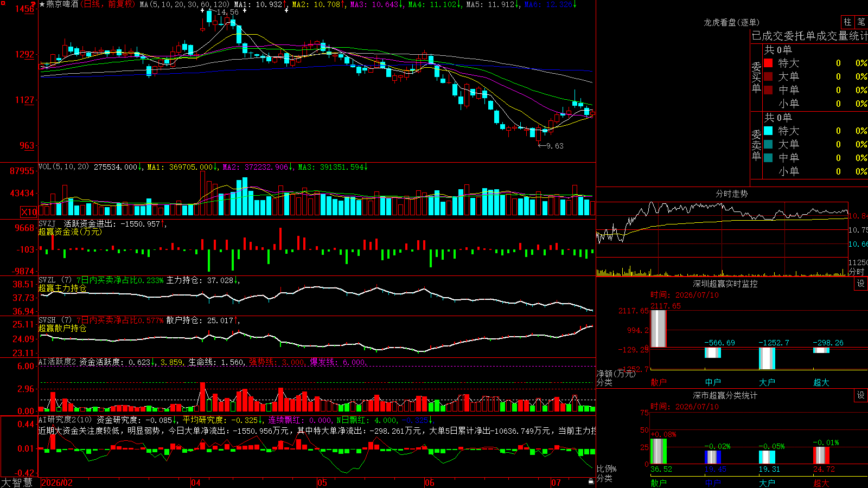Image resolution: width=868 pixels, height=488 pixels.
Task: Select the 散户 category in real-time monitor
Action: tap(659, 382)
